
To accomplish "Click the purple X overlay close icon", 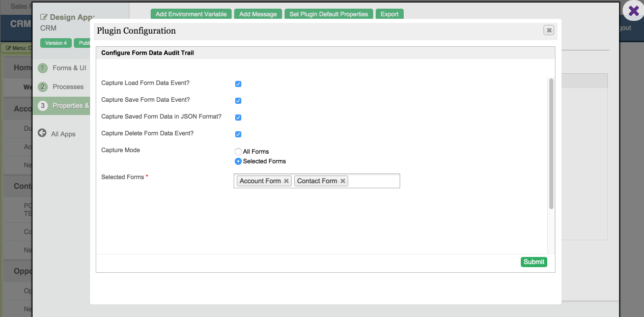I will click(634, 11).
